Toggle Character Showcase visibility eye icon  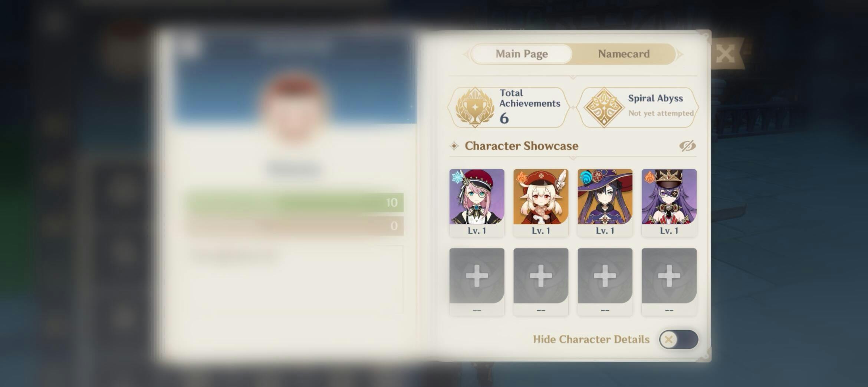[687, 146]
